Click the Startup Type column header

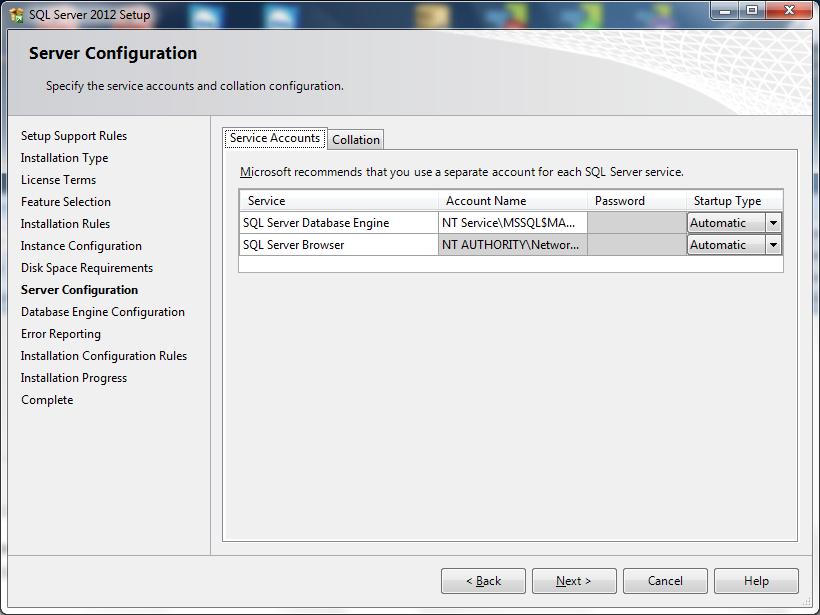[735, 201]
